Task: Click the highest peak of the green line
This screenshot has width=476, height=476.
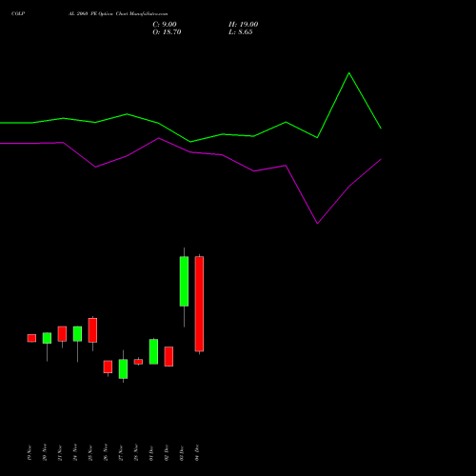Action: click(x=349, y=73)
